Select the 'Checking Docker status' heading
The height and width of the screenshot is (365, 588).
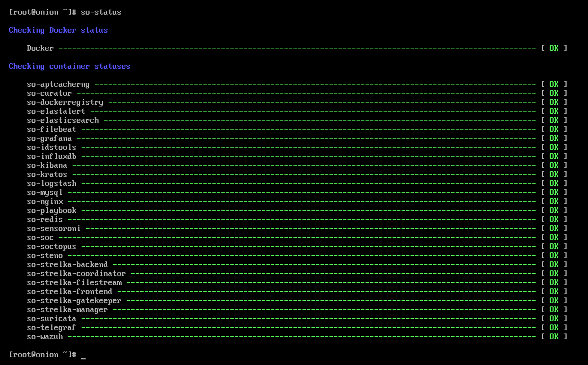[x=58, y=30]
